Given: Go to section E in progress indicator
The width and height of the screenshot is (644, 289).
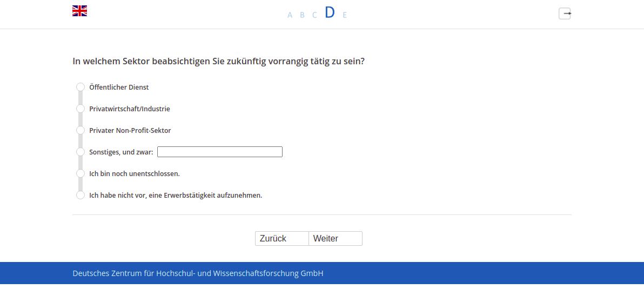Looking at the screenshot, I should point(345,15).
